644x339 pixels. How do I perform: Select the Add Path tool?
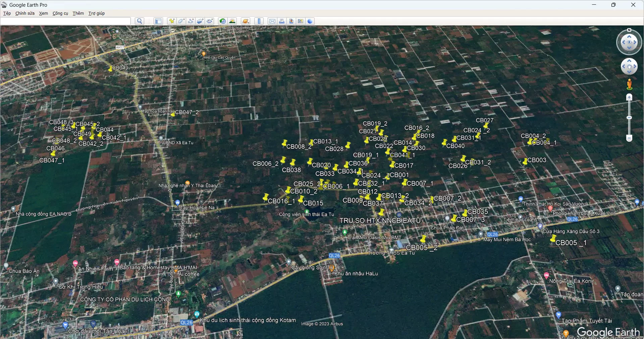[x=191, y=21]
